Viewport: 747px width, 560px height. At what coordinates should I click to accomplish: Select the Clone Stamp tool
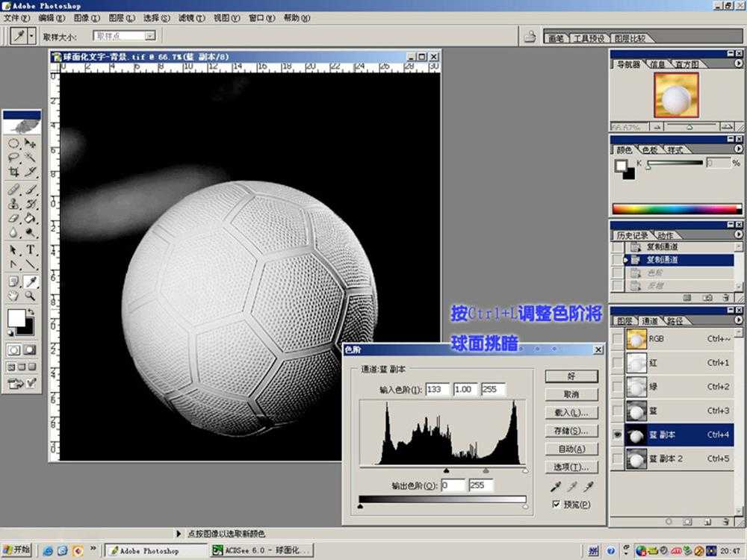[13, 204]
